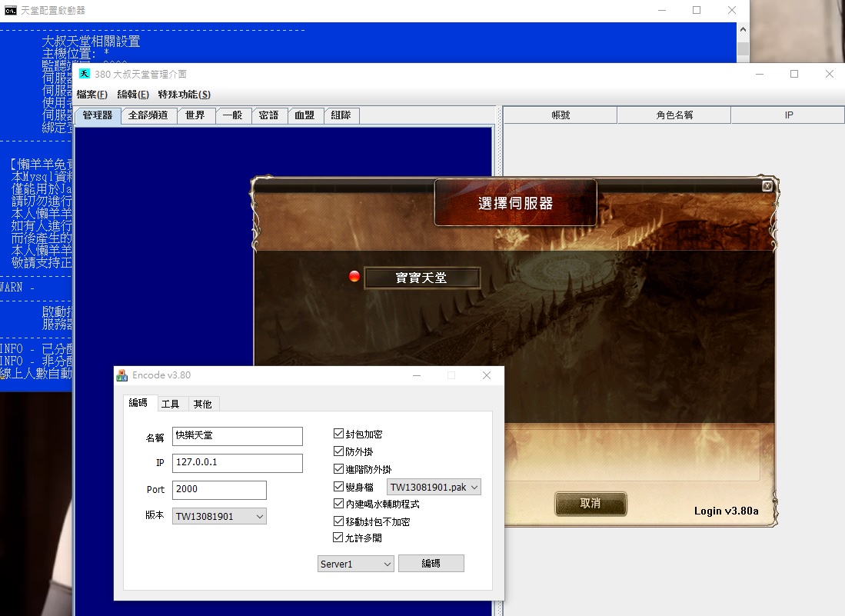Switch to the 密語 tab

(268, 115)
